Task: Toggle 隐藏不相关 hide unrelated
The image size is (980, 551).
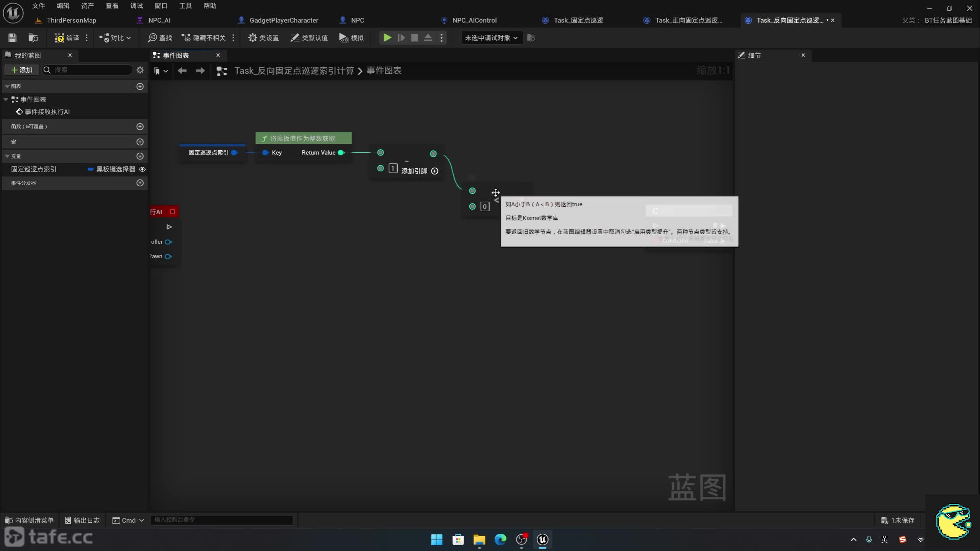Action: (203, 37)
